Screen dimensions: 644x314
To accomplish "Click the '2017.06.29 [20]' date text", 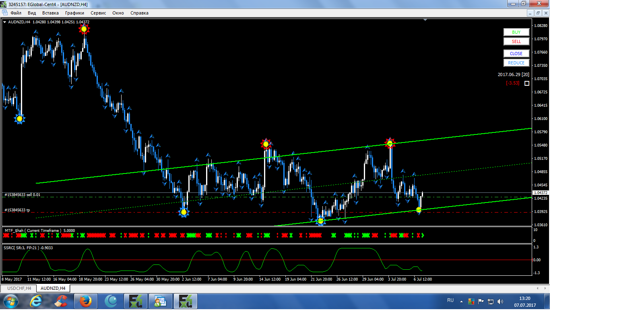I will coord(513,74).
